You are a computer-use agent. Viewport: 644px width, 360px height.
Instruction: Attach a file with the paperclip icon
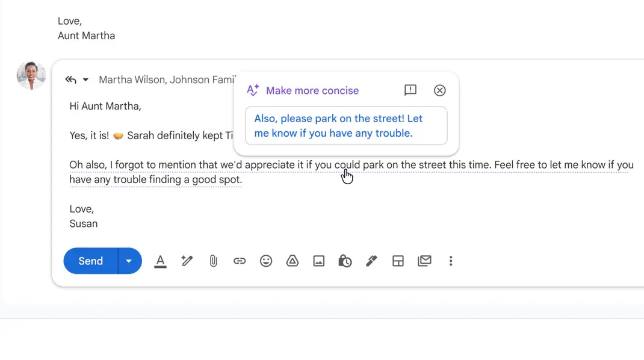(213, 261)
